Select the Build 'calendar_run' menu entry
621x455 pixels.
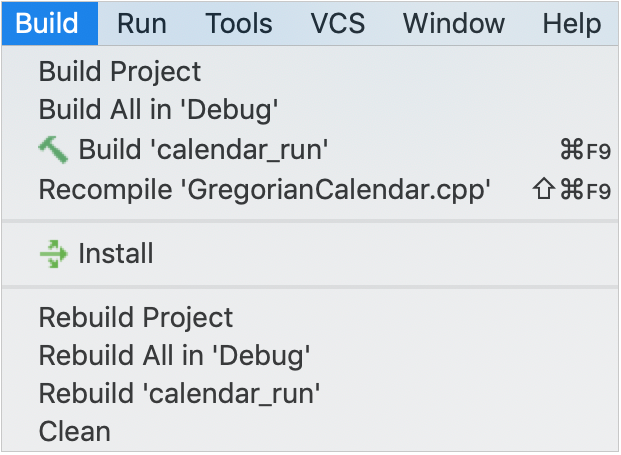(204, 150)
